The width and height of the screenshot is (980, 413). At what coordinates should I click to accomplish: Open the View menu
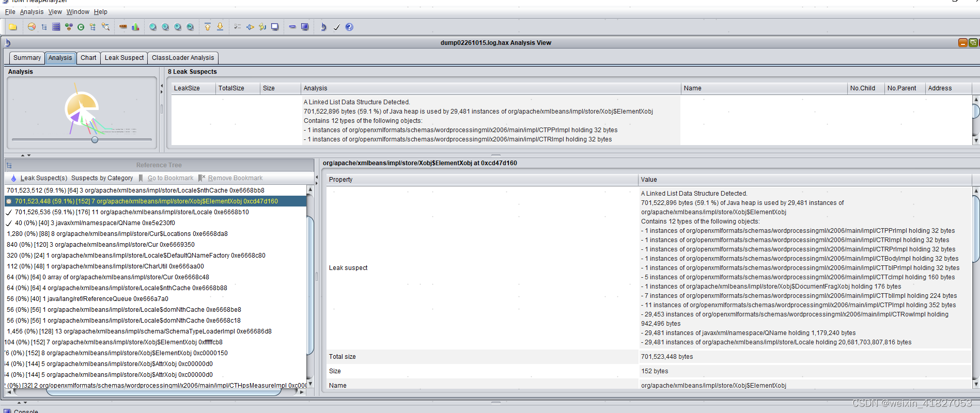(x=55, y=12)
